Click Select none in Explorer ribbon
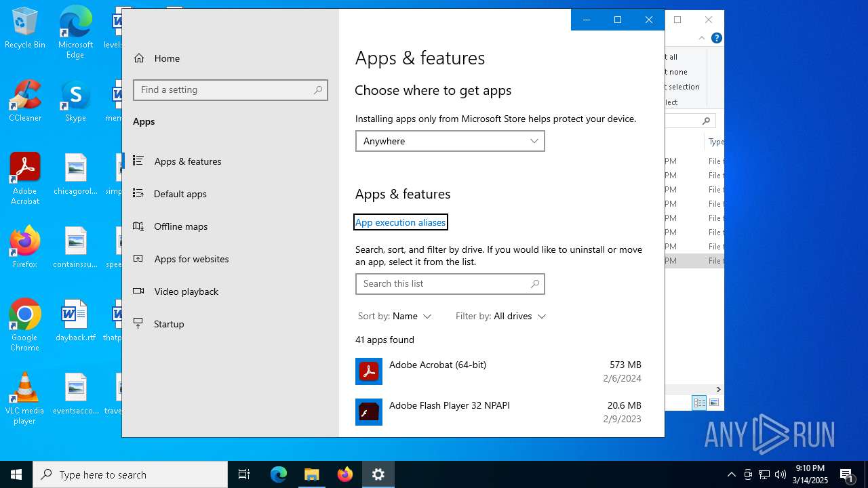The width and height of the screenshot is (868, 488). [x=677, y=72]
